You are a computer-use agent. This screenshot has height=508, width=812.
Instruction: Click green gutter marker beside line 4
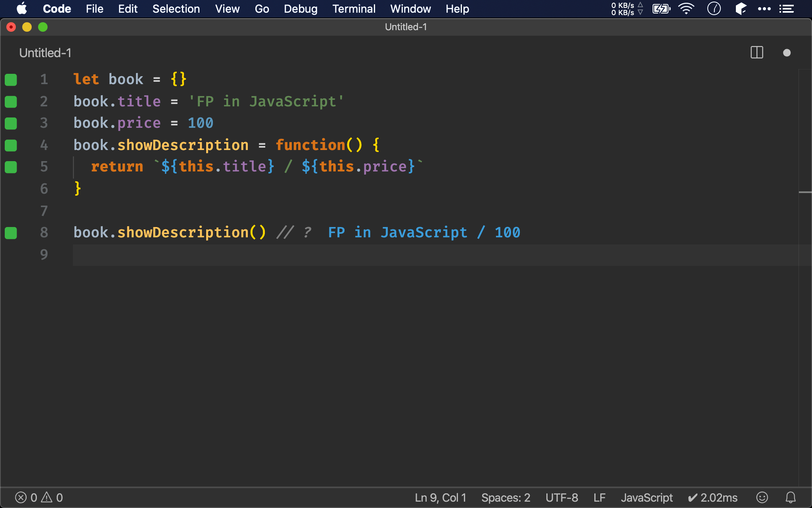pyautogui.click(x=11, y=145)
